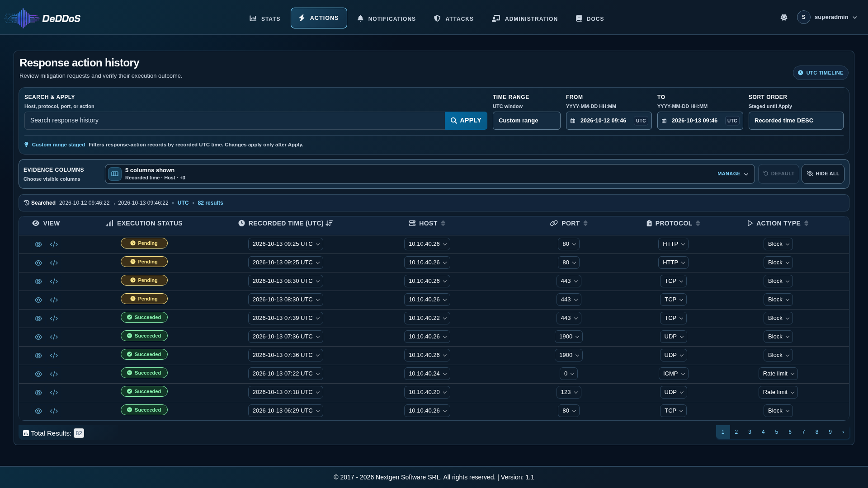View details of the 07:18 Rate limit row
The image size is (868, 488).
[x=38, y=393]
